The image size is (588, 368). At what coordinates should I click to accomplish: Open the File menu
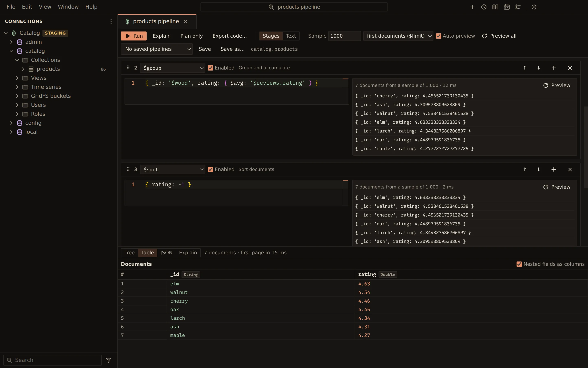11,7
